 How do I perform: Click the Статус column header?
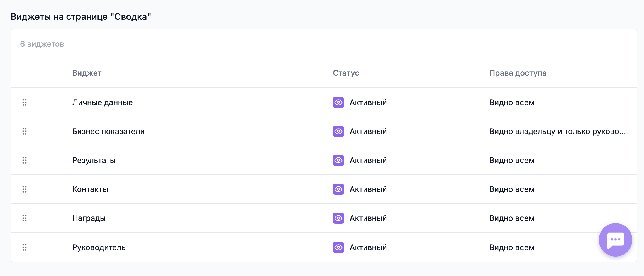pos(346,73)
